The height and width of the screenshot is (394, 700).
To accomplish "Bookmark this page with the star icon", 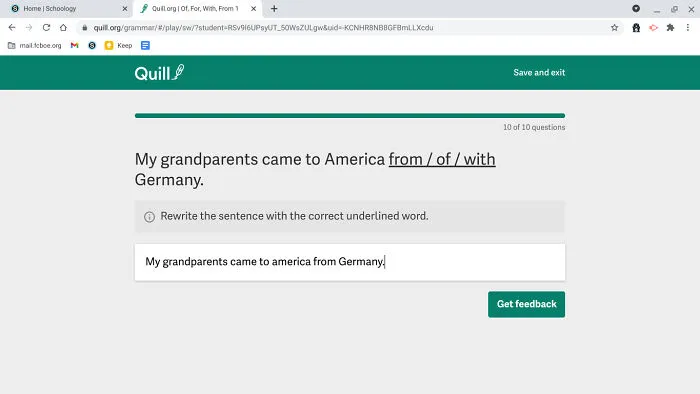I will (614, 28).
